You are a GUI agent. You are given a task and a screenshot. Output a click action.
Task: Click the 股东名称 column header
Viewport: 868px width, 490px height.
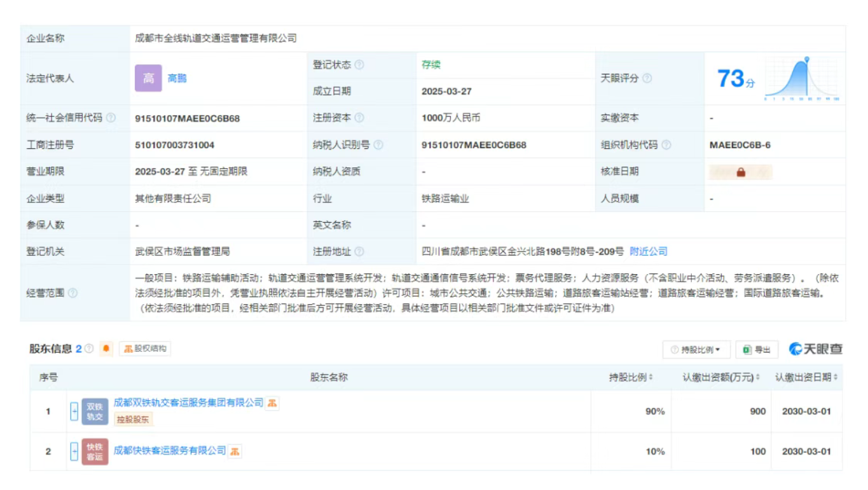coord(329,377)
